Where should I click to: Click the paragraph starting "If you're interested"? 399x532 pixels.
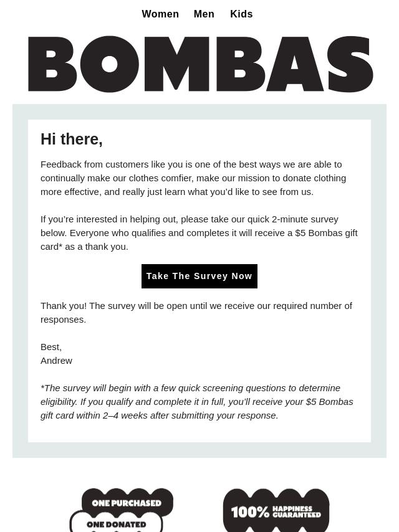199,232
